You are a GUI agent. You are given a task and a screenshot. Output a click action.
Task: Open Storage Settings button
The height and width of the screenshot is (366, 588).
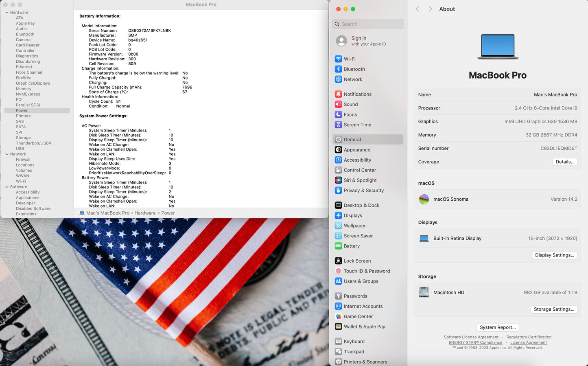554,309
